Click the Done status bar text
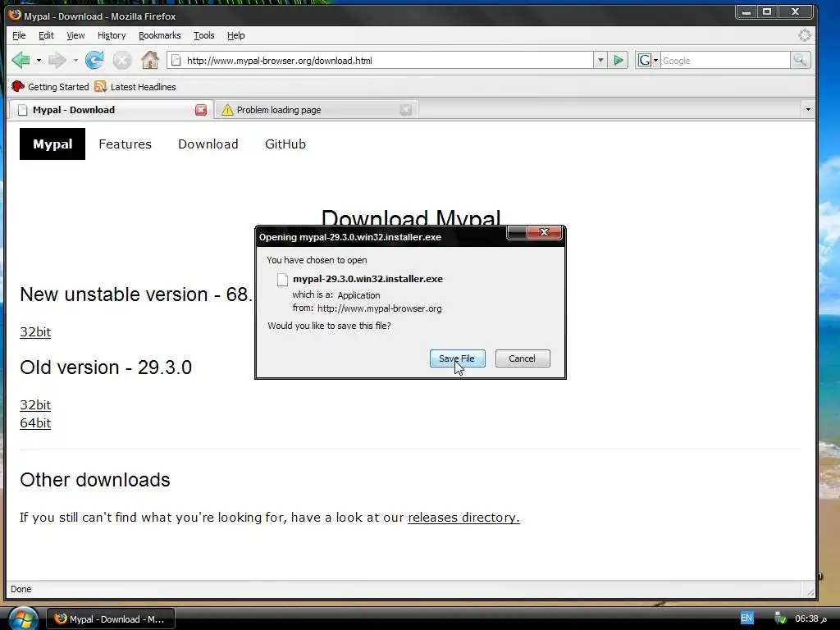 click(21, 589)
